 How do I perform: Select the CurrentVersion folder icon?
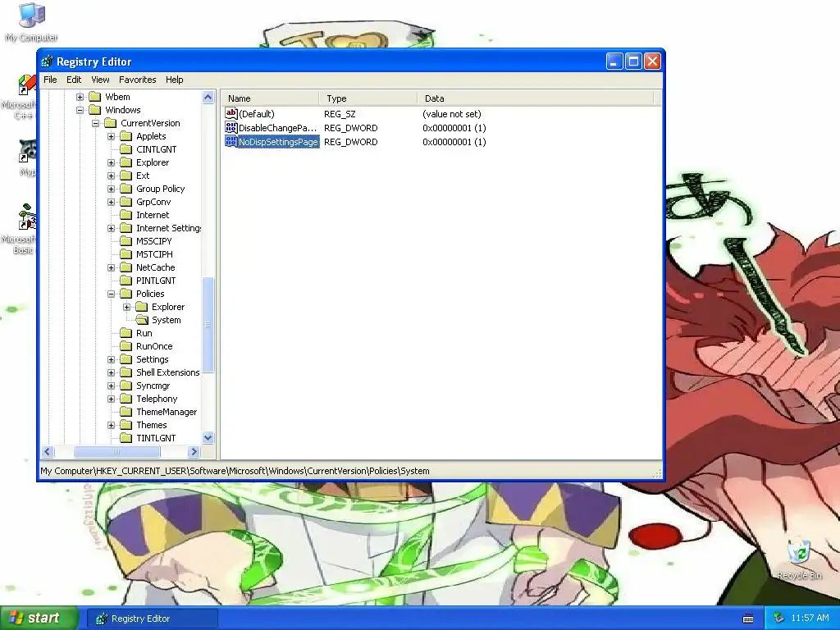[x=111, y=123]
